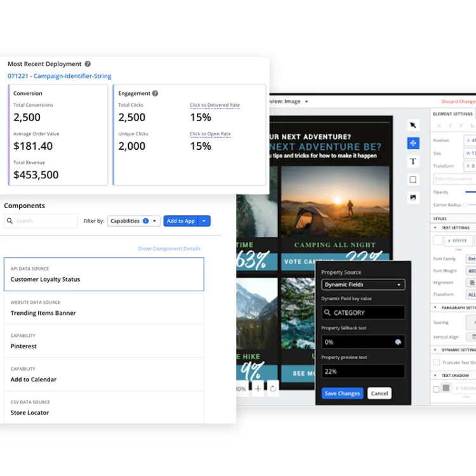Enable the Text Shadow checkbox

click(x=436, y=389)
